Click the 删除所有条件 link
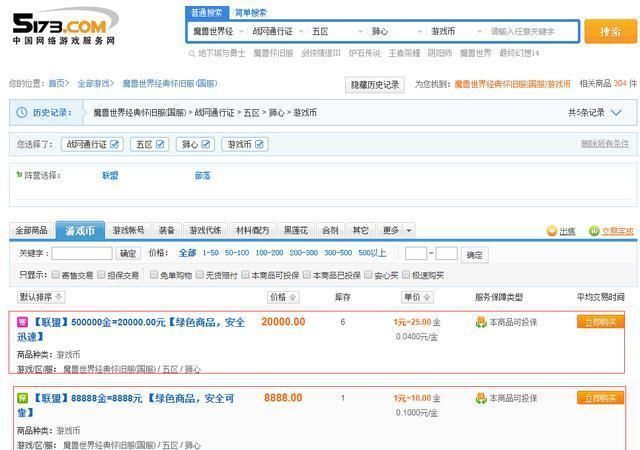Image resolution: width=640 pixels, height=450 pixels. pos(605,144)
